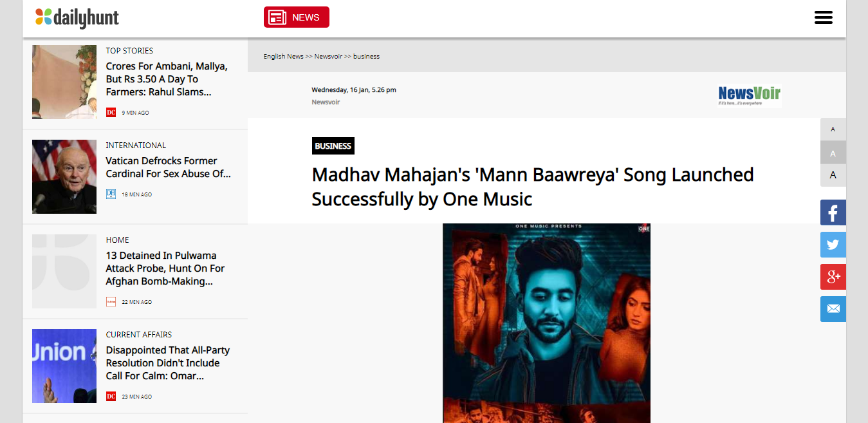This screenshot has width=868, height=423.
Task: Click the 9 MIN AGO timestamp
Action: point(135,113)
